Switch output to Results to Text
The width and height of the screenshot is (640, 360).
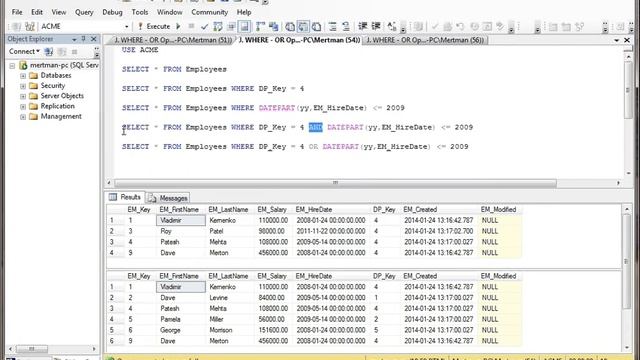pos(290,27)
